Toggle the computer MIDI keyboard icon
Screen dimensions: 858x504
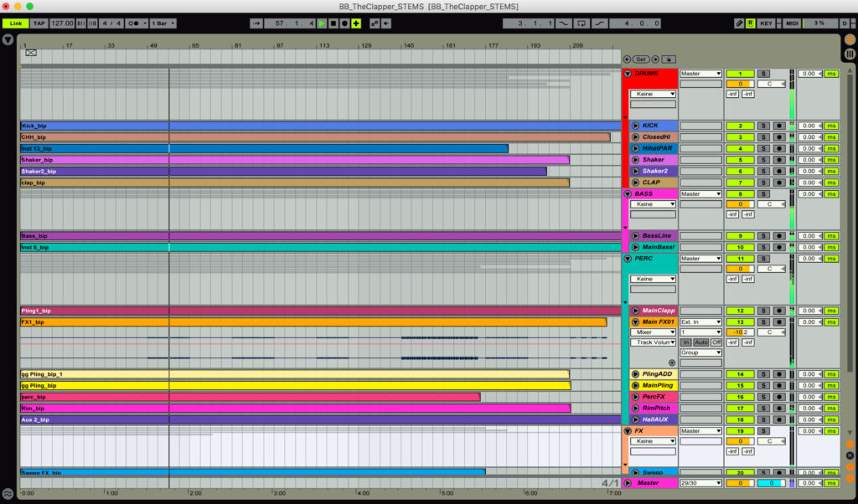750,23
